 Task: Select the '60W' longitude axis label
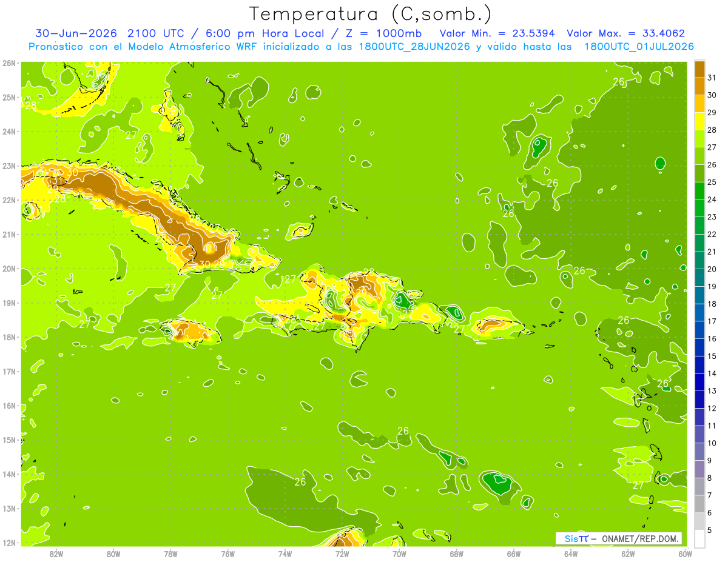[x=686, y=554]
